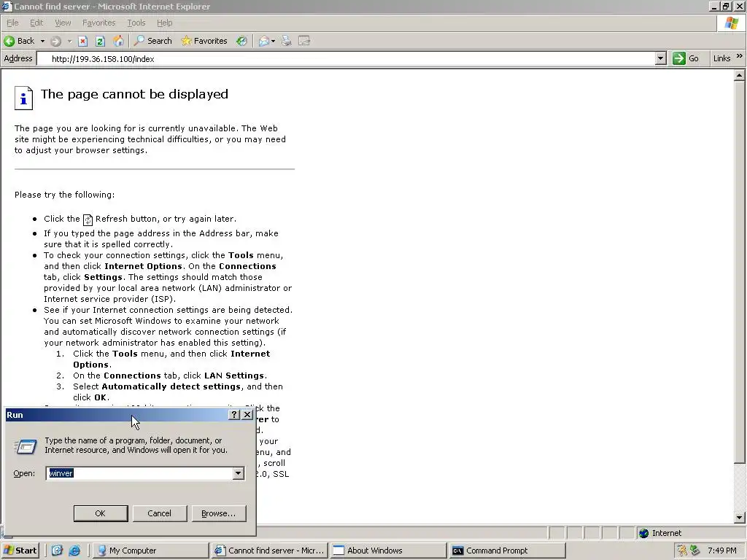Open the File menu

[x=12, y=23]
